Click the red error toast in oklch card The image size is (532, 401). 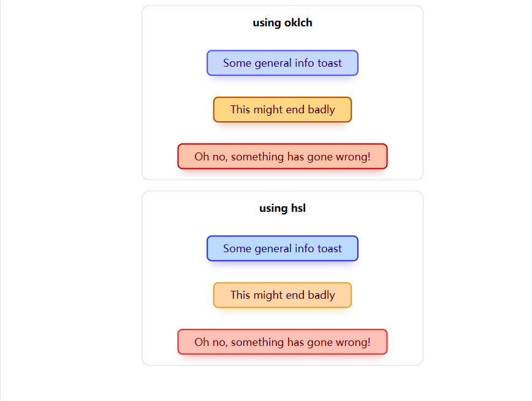tap(282, 156)
